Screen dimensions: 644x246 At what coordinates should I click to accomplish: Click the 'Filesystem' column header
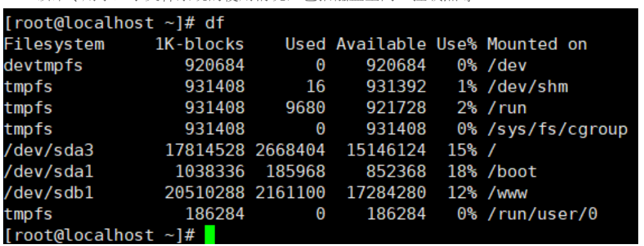click(x=54, y=44)
